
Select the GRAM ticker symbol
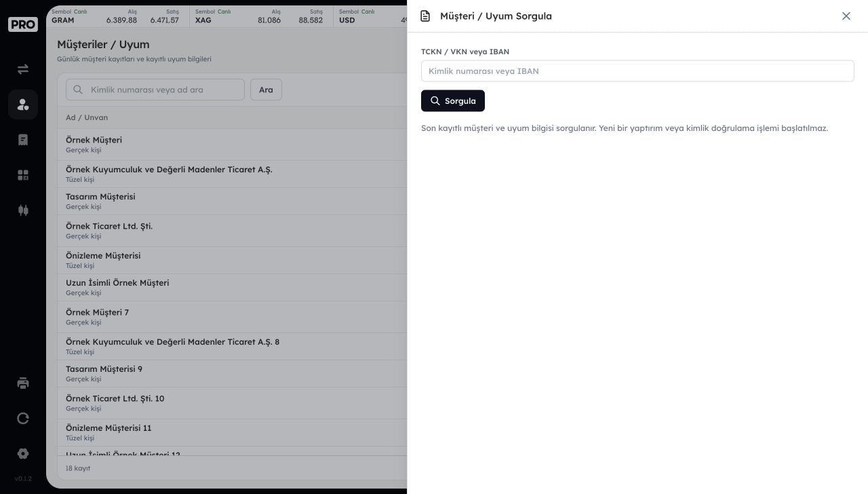click(63, 20)
